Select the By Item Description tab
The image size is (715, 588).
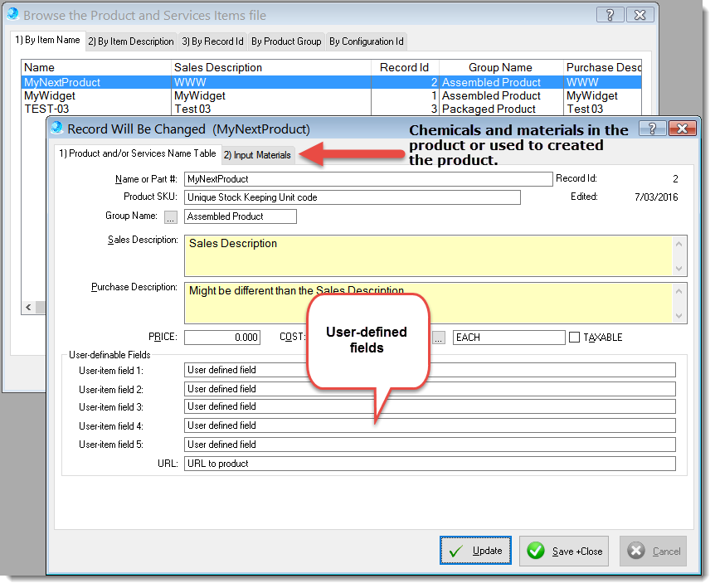tap(131, 41)
